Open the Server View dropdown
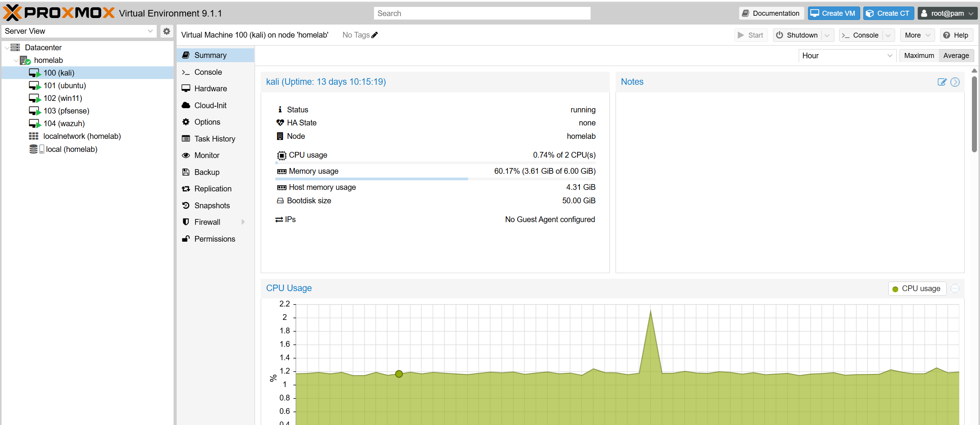Screen dimensions: 980x425 (150, 31)
